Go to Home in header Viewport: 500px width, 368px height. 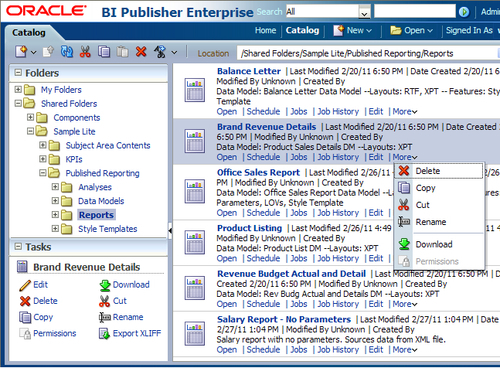265,31
